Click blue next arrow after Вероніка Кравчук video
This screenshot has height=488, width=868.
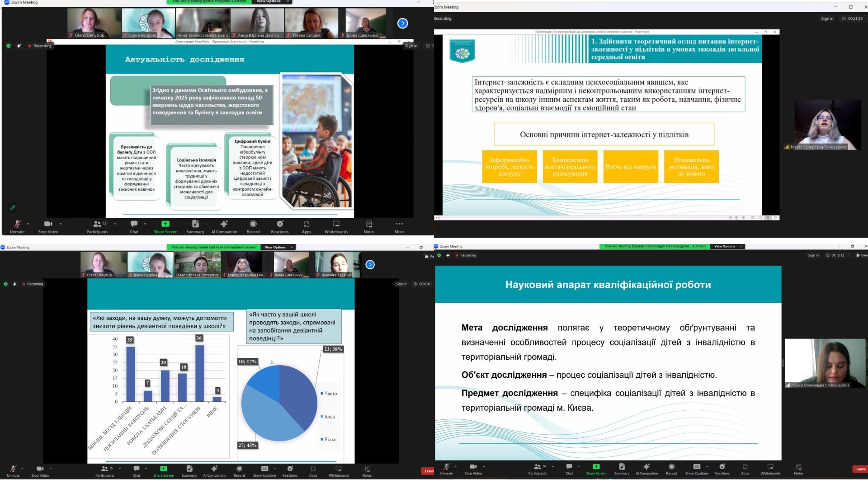point(370,265)
